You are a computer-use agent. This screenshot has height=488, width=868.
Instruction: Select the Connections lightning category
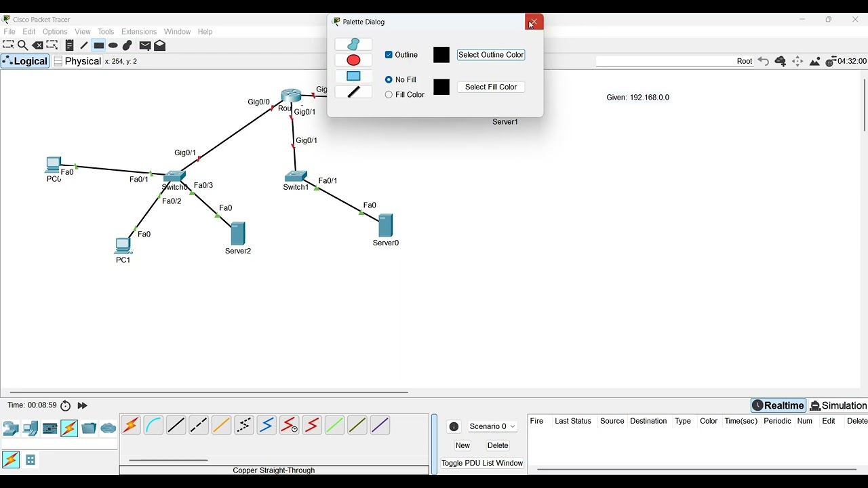[x=69, y=428]
